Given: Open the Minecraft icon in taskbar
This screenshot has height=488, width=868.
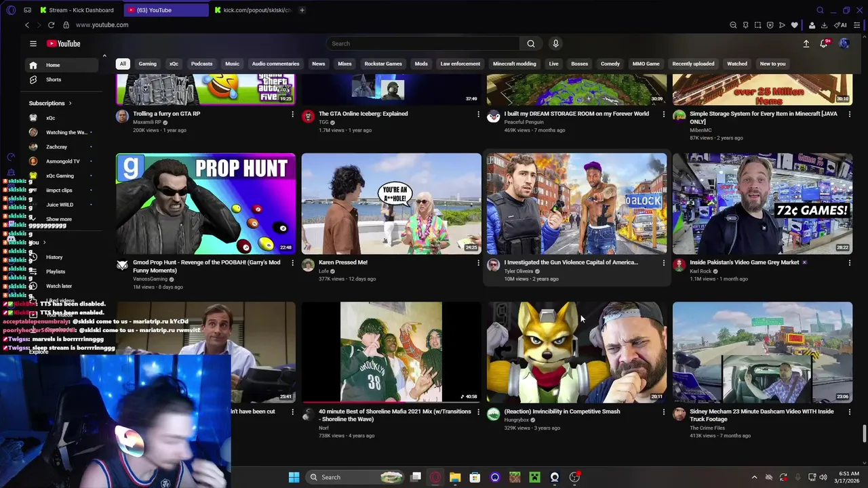Looking at the screenshot, I should (x=515, y=477).
